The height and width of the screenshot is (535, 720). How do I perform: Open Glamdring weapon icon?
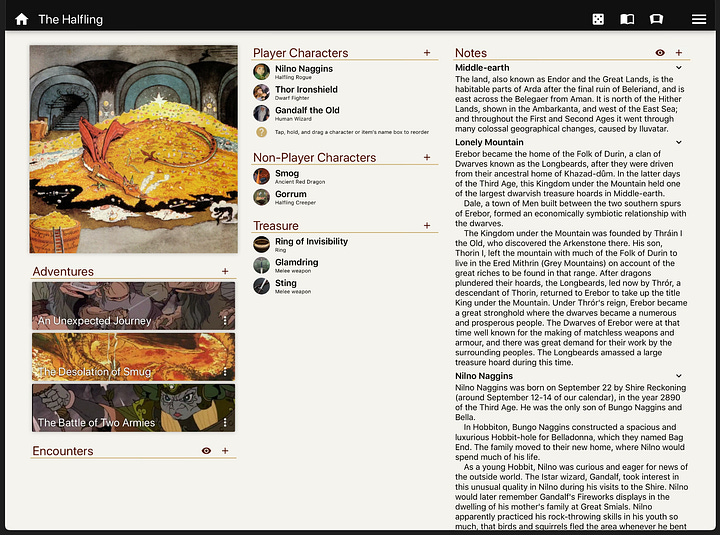261,265
